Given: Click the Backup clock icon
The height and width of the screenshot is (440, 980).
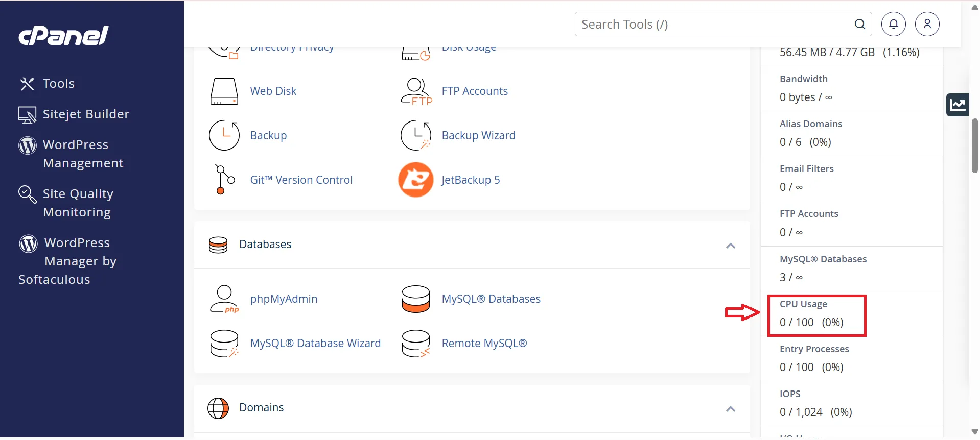Looking at the screenshot, I should point(224,135).
